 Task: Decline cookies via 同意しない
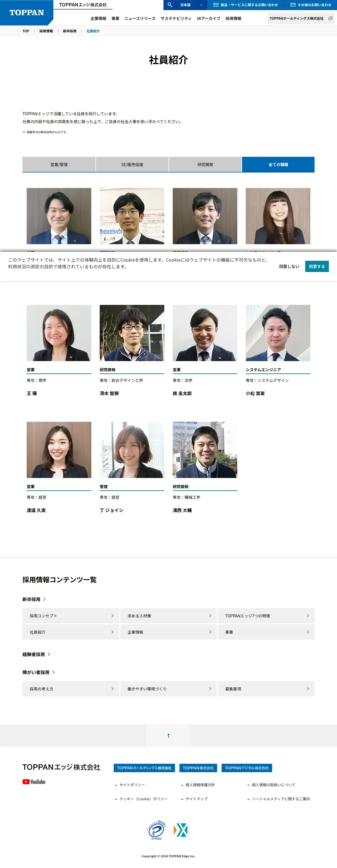289,266
